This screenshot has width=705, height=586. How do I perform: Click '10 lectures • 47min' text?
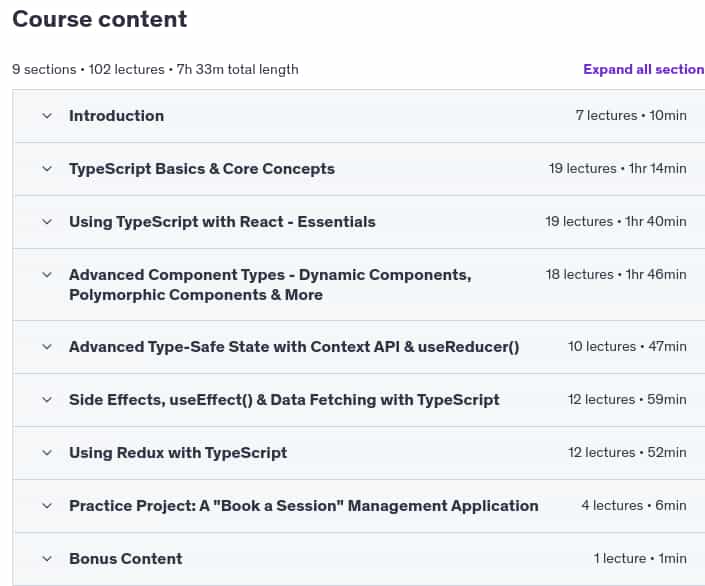click(x=627, y=346)
